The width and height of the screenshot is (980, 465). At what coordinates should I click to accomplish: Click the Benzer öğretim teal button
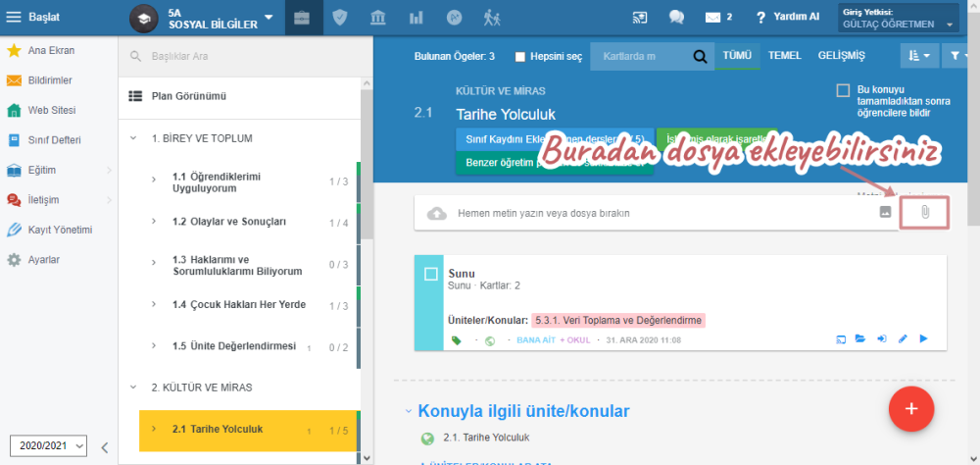(555, 163)
